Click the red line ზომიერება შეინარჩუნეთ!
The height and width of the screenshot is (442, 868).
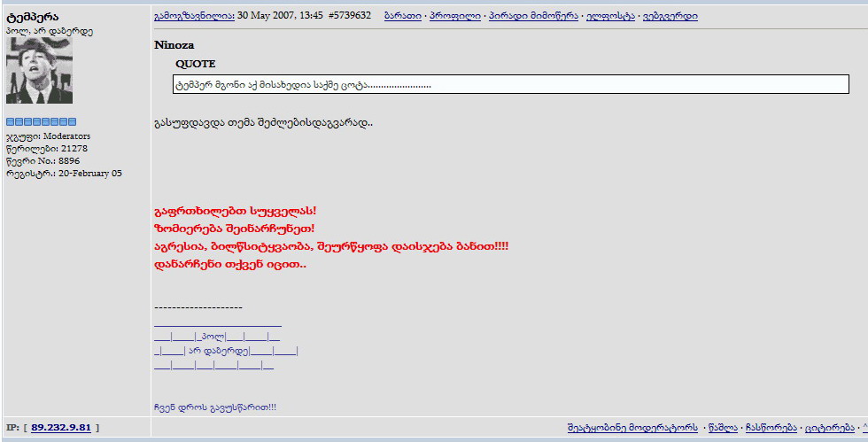click(234, 229)
